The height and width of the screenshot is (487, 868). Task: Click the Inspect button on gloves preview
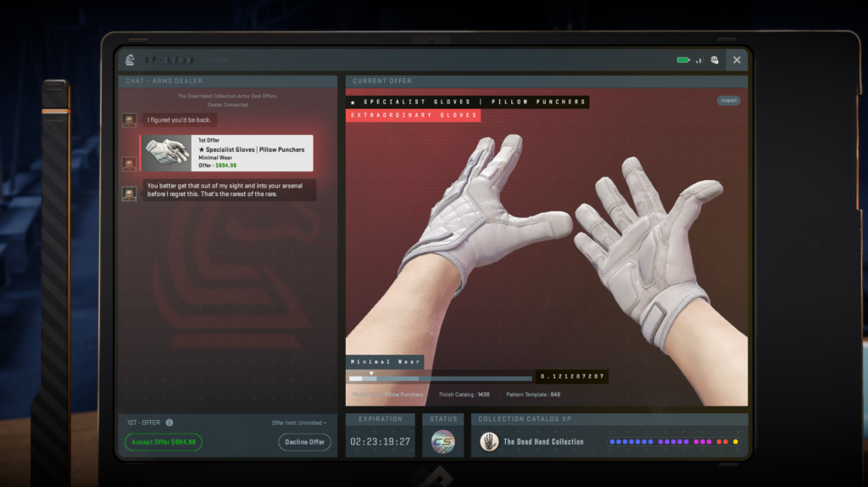729,100
